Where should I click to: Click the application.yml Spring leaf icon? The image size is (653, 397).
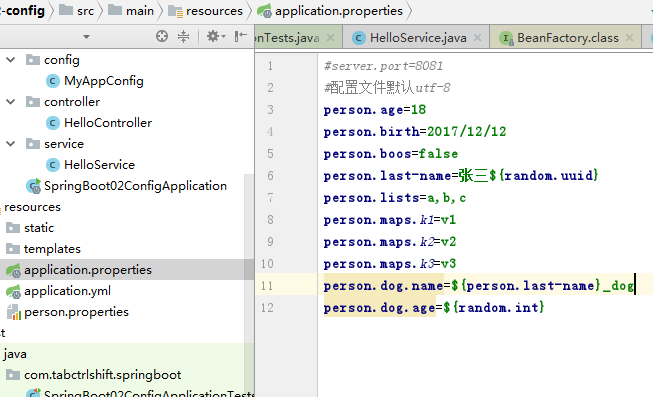click(x=13, y=291)
